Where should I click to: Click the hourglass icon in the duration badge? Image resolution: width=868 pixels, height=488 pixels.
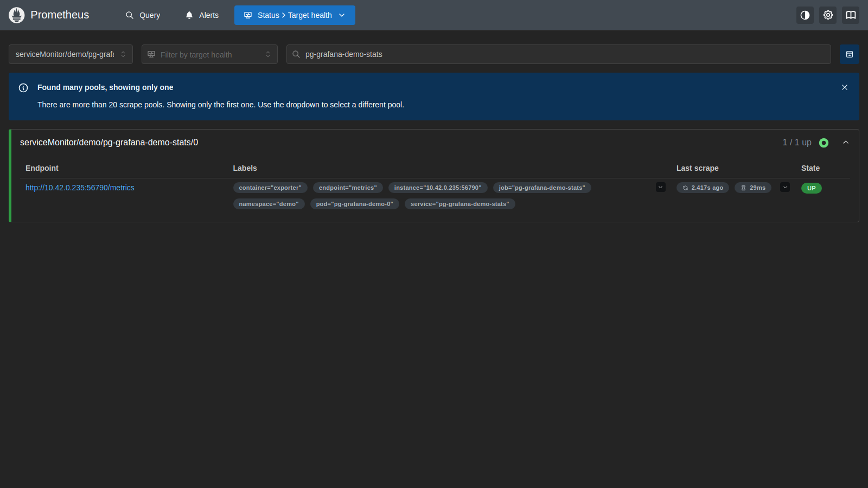744,188
